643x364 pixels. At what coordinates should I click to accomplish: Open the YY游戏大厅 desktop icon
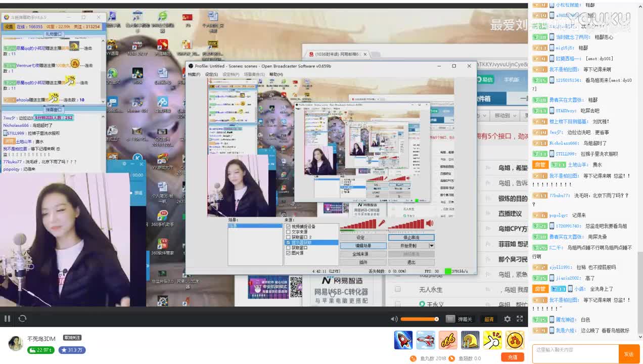162,160
